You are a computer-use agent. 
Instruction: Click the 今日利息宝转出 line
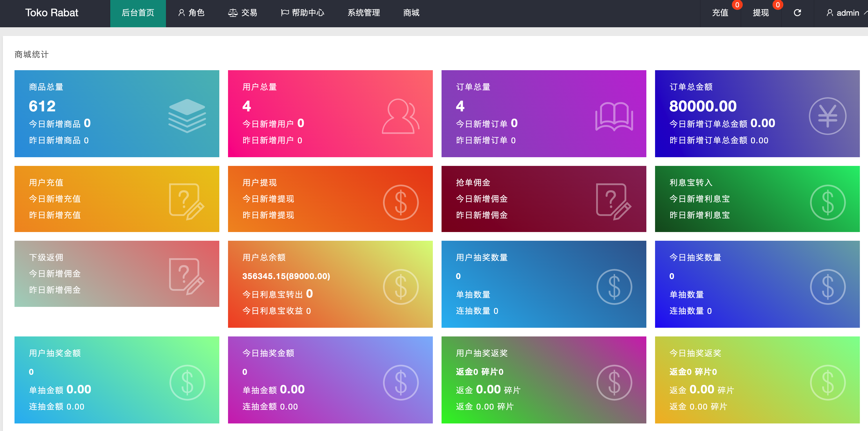[x=277, y=294]
